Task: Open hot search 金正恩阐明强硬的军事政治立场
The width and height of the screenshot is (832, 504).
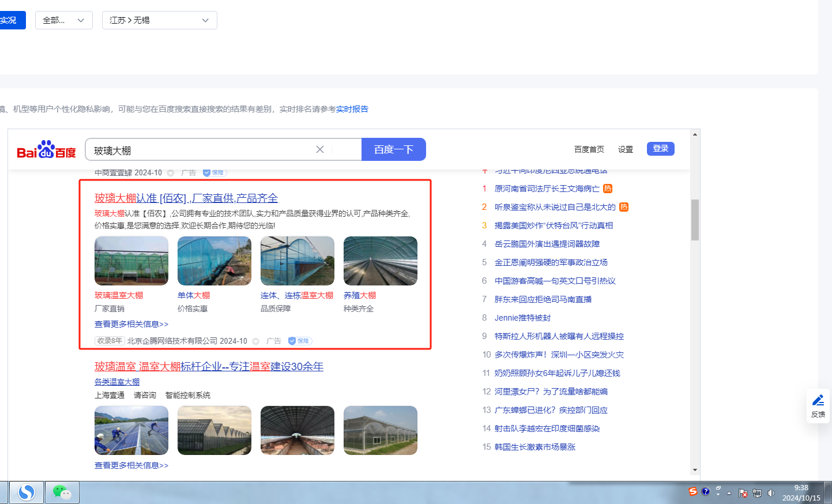Action: pos(551,262)
